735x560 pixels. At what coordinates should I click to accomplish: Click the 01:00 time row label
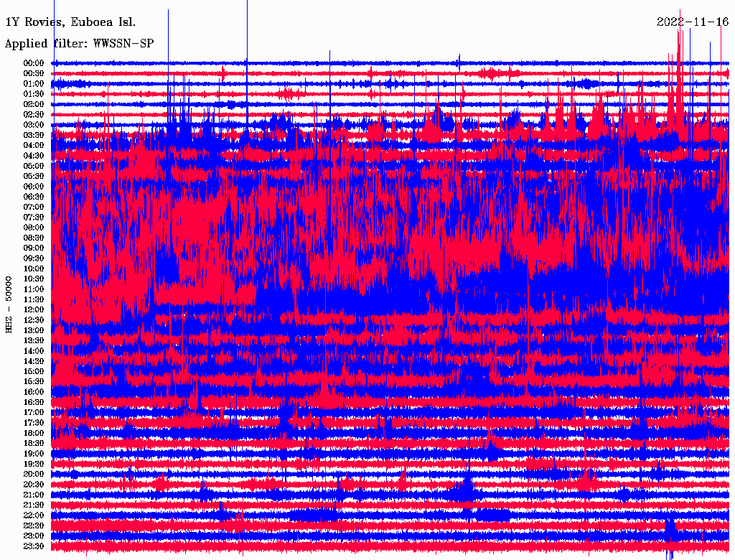click(34, 84)
